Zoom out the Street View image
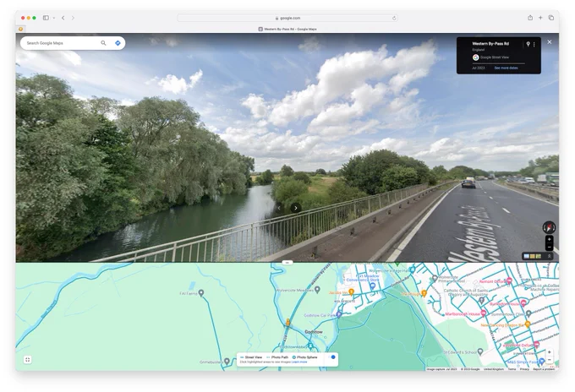This screenshot has width=575, height=392. pyautogui.click(x=549, y=248)
